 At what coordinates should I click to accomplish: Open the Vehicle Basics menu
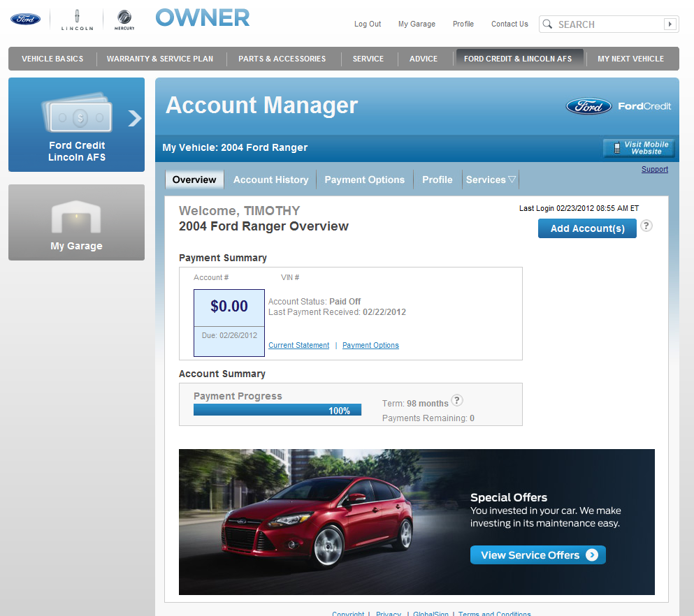pos(52,59)
